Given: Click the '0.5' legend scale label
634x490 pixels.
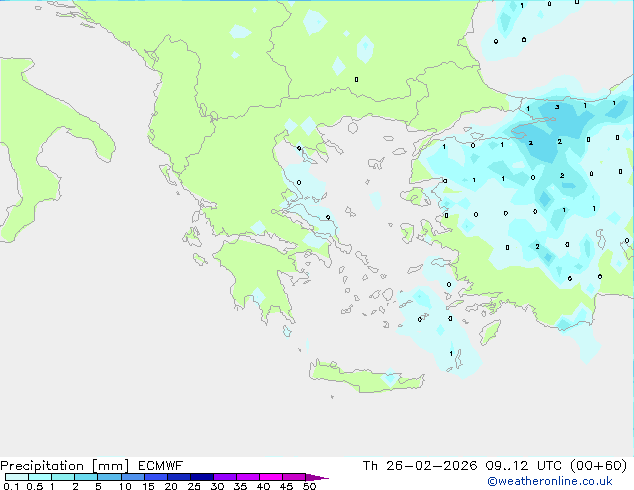Looking at the screenshot, I should pos(35,486).
